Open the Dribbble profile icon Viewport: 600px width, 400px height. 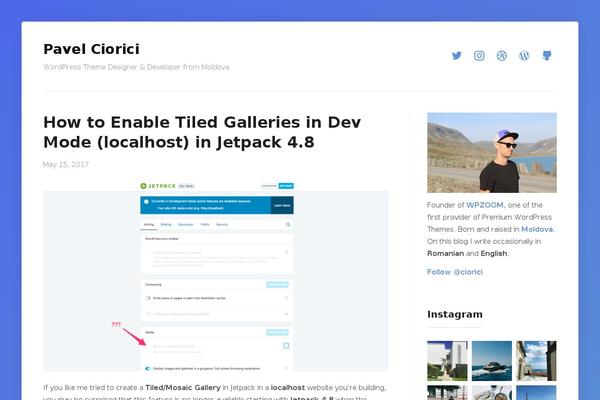(502, 56)
